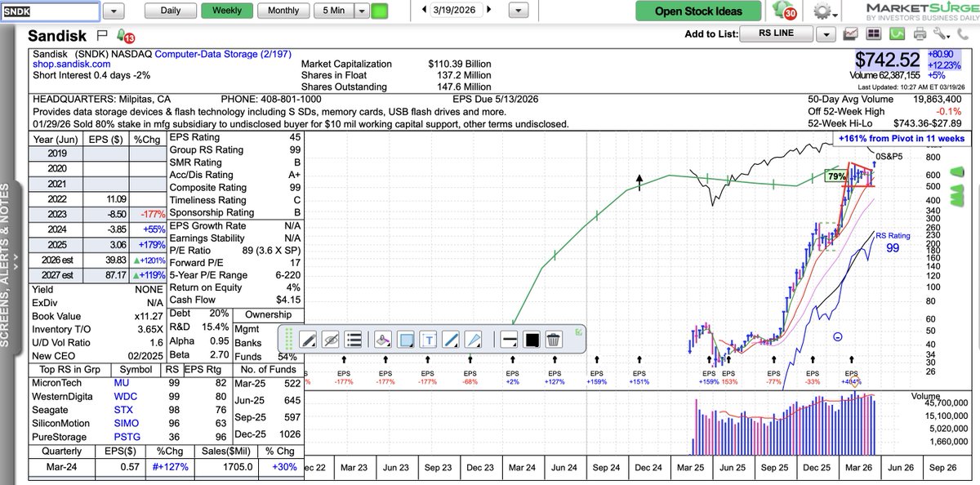Screen dimensions: 980x485
Task: Switch chart to Monthly
Action: [x=283, y=11]
